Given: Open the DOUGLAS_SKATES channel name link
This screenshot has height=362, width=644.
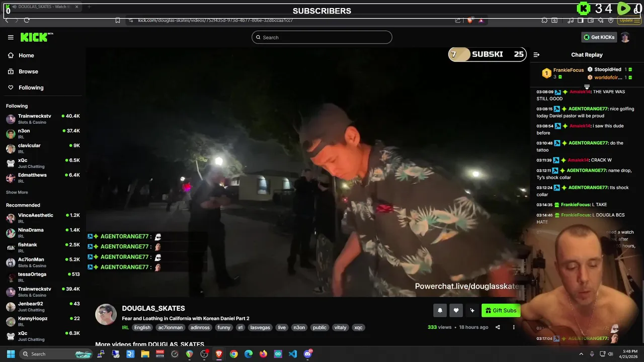Looking at the screenshot, I should click(153, 308).
